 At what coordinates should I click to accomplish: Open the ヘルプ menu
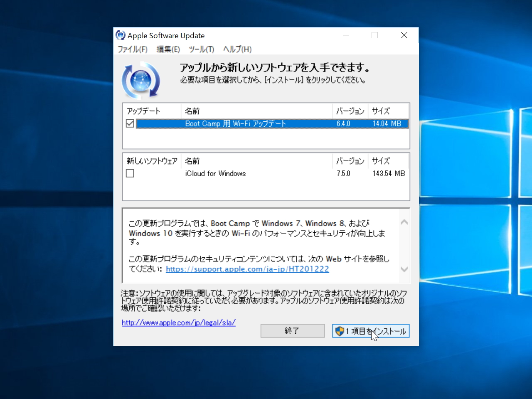(x=236, y=49)
